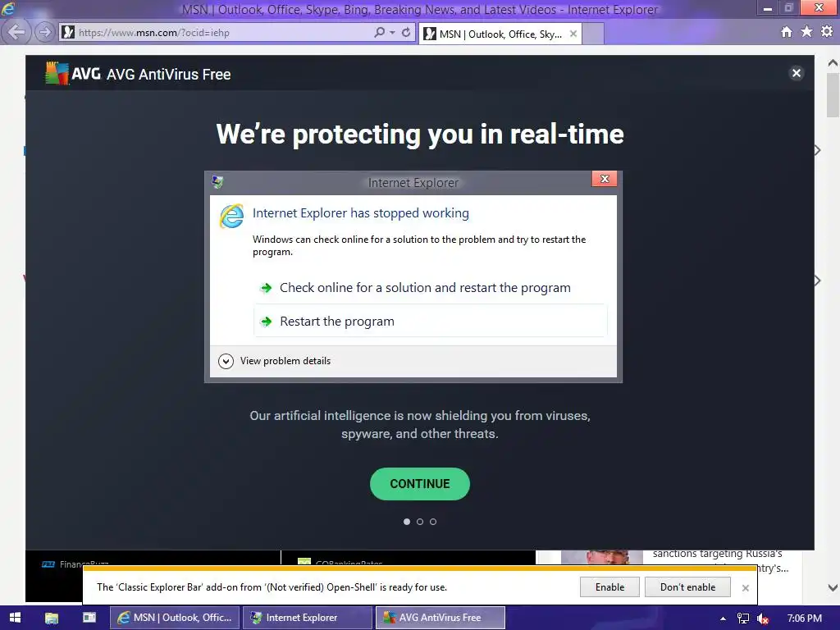Select the third carousel dot
This screenshot has height=630, width=840.
pos(433,521)
